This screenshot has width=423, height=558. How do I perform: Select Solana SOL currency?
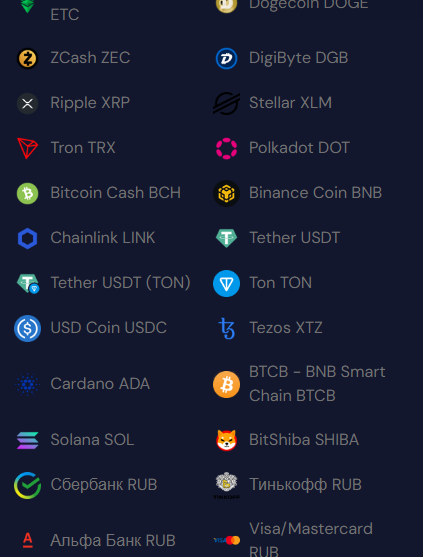[x=75, y=440]
